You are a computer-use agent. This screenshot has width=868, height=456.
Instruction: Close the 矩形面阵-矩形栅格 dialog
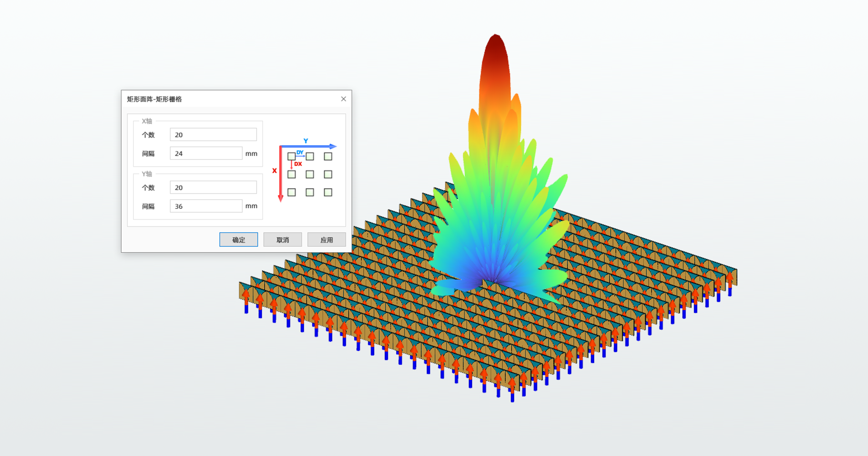(343, 99)
